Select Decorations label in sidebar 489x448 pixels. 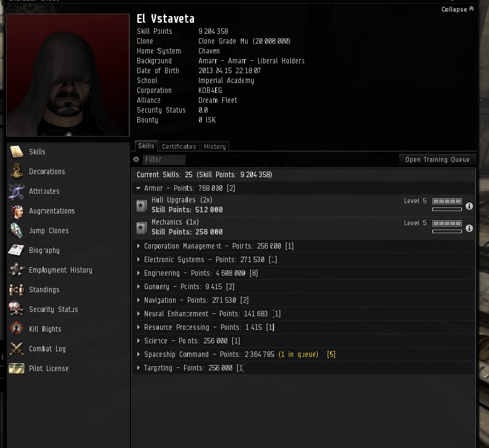47,171
